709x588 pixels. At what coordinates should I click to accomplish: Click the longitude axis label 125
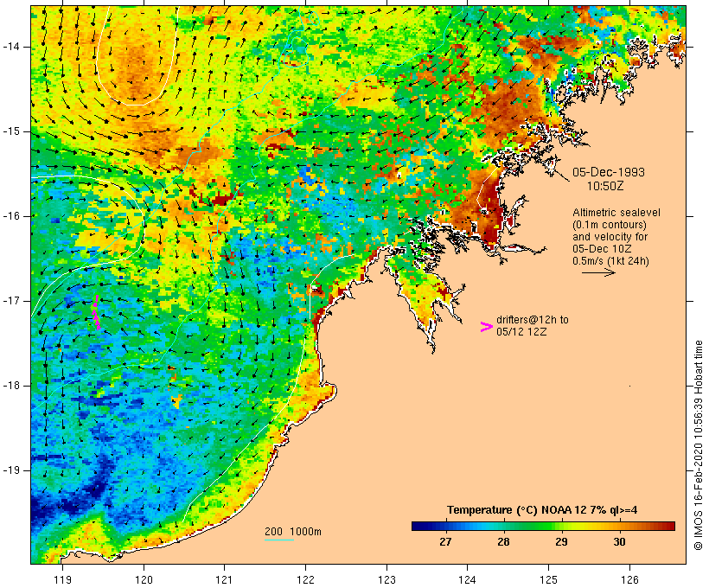click(x=549, y=579)
